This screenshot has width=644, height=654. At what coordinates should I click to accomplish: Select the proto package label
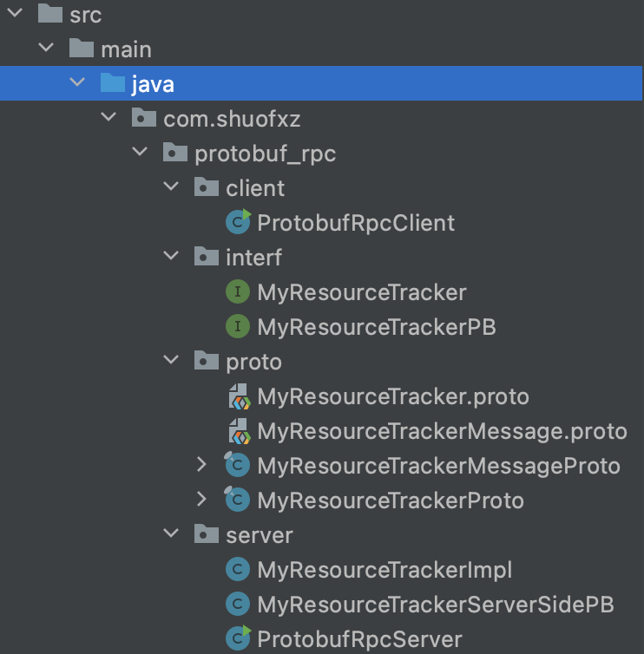[x=253, y=363]
